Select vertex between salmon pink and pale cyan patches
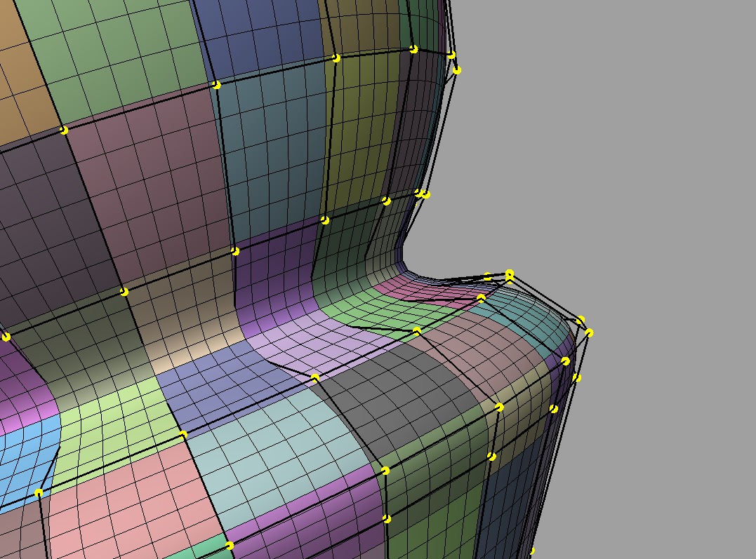 (183, 436)
